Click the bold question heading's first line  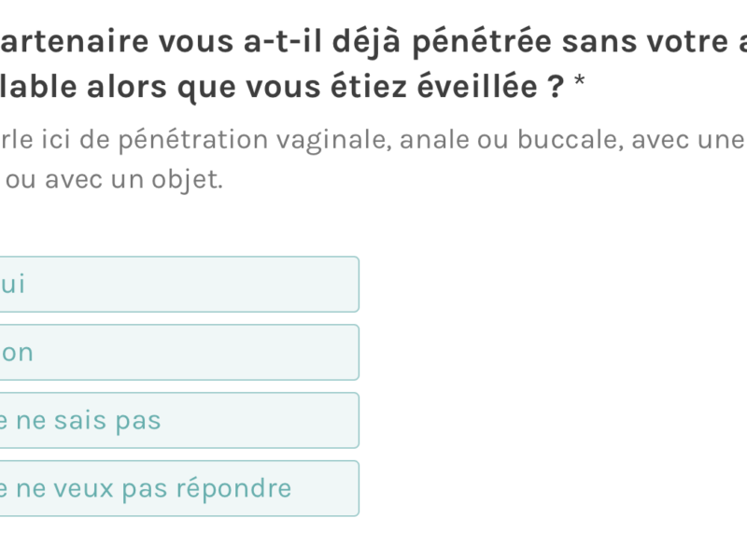click(373, 43)
